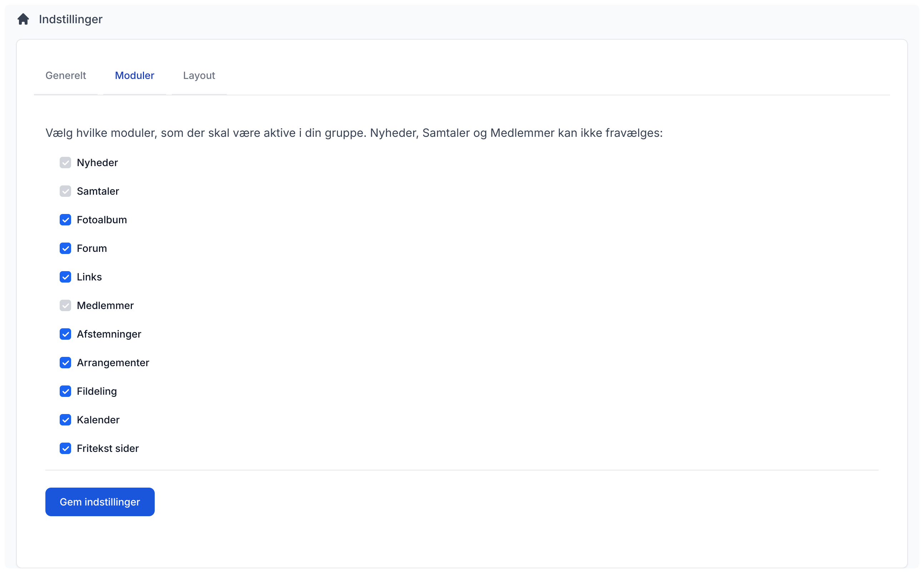Toggle the Arrangementer module checkbox
924x573 pixels.
[65, 363]
